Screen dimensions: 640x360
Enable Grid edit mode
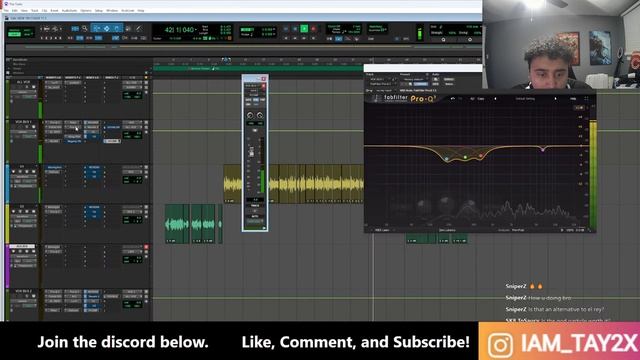27,35
